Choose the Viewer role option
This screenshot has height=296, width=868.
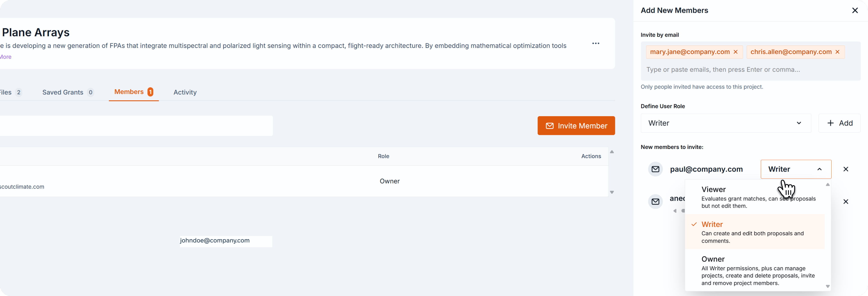pos(755,197)
